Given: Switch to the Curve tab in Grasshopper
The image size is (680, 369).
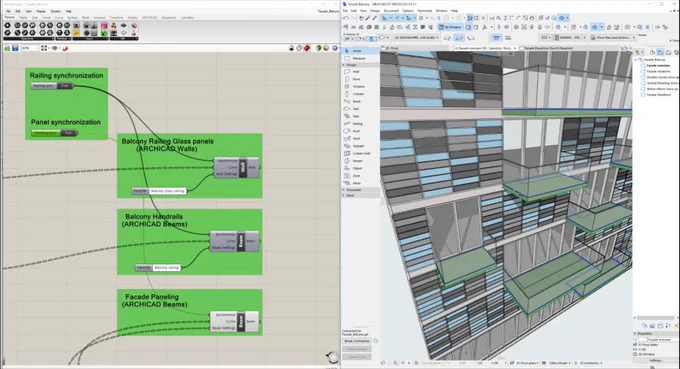Looking at the screenshot, I should coord(59,18).
